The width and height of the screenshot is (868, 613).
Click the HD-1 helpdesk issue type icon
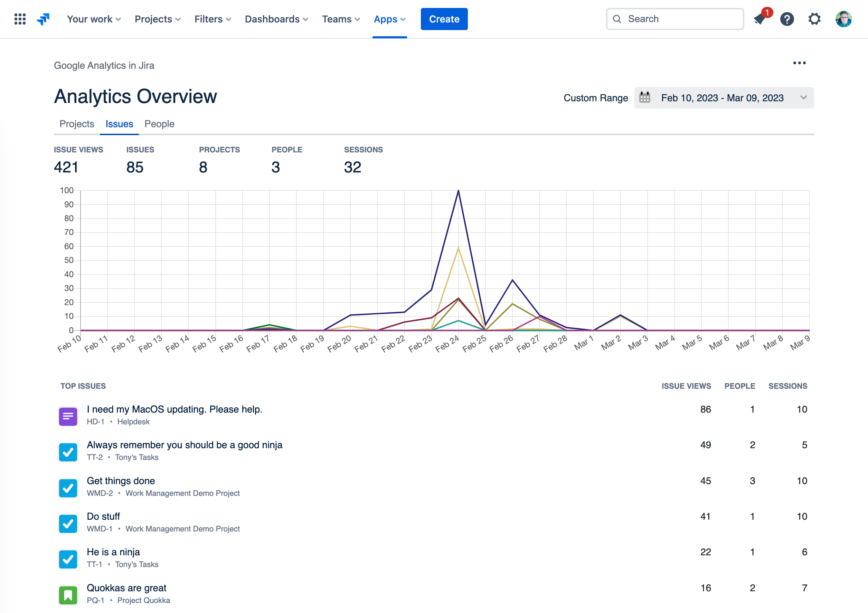[x=68, y=416]
